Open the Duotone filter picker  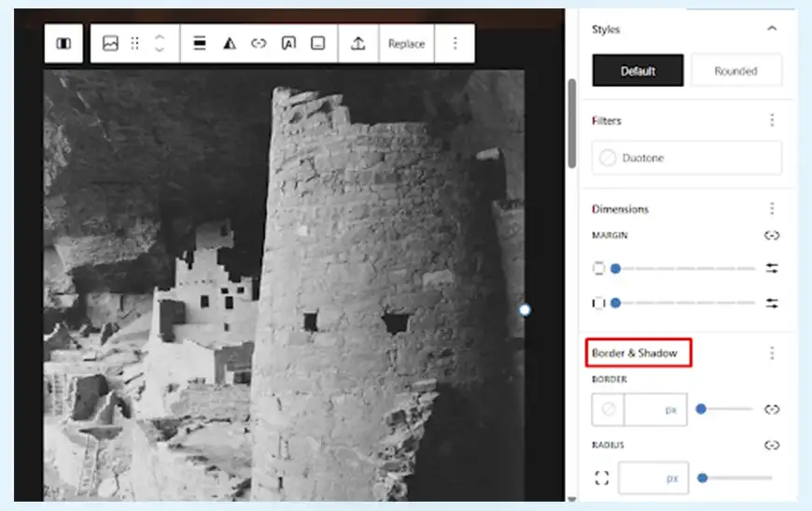[x=687, y=158]
